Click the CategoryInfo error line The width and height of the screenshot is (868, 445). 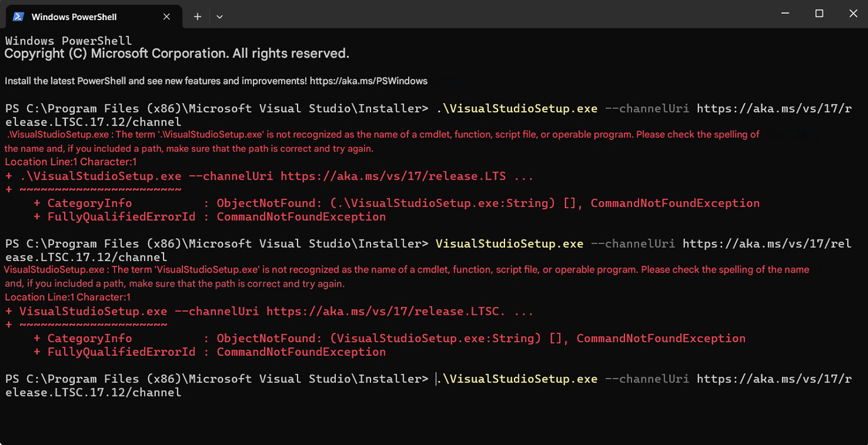pos(89,202)
